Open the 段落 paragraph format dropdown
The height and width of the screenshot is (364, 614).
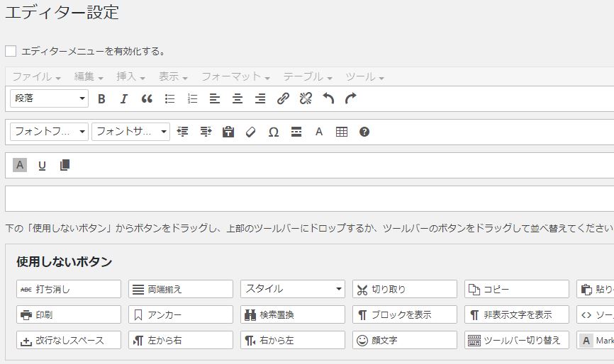coord(49,98)
